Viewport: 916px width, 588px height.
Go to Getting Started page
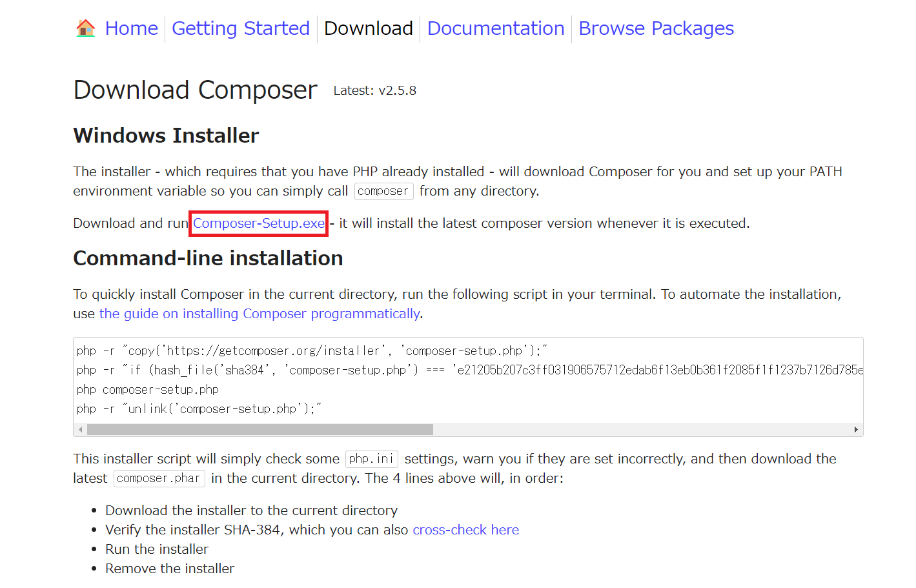point(241,28)
